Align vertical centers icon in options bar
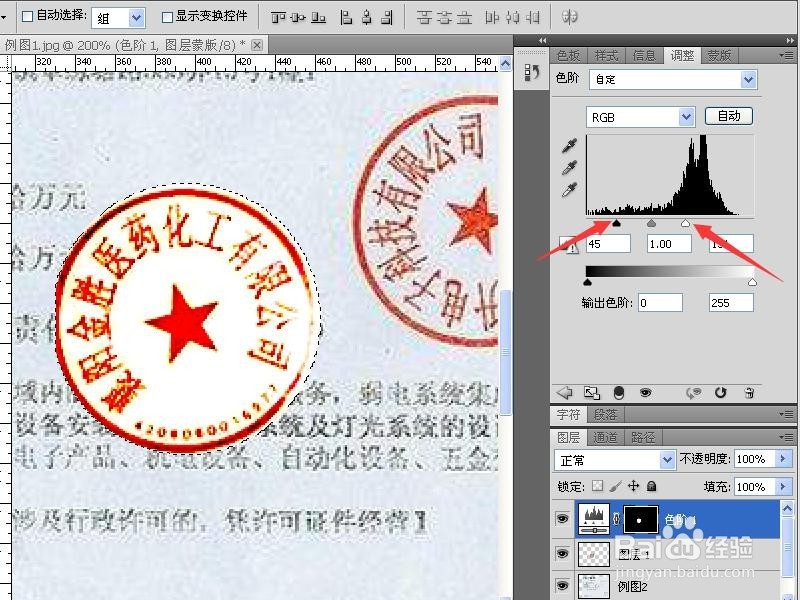800x600 pixels. pos(298,18)
